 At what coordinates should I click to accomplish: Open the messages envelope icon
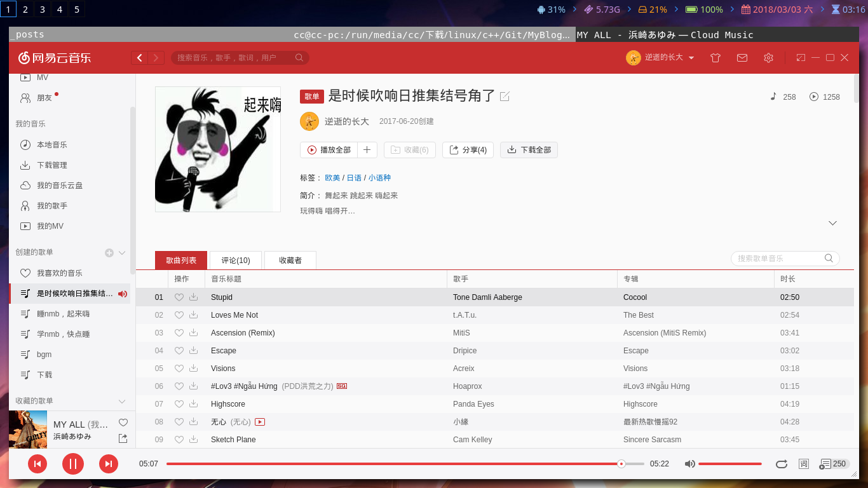(742, 58)
